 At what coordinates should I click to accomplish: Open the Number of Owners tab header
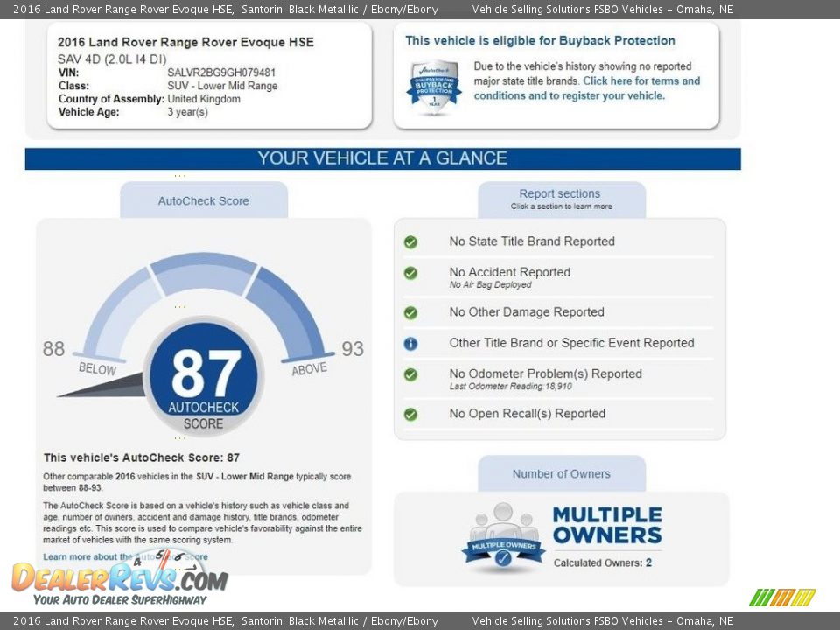coord(562,473)
